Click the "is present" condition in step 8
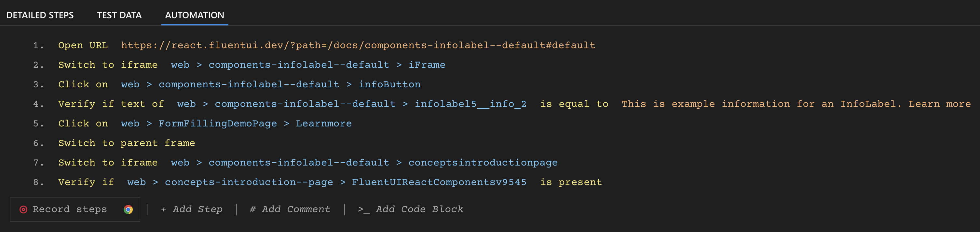 (571, 182)
